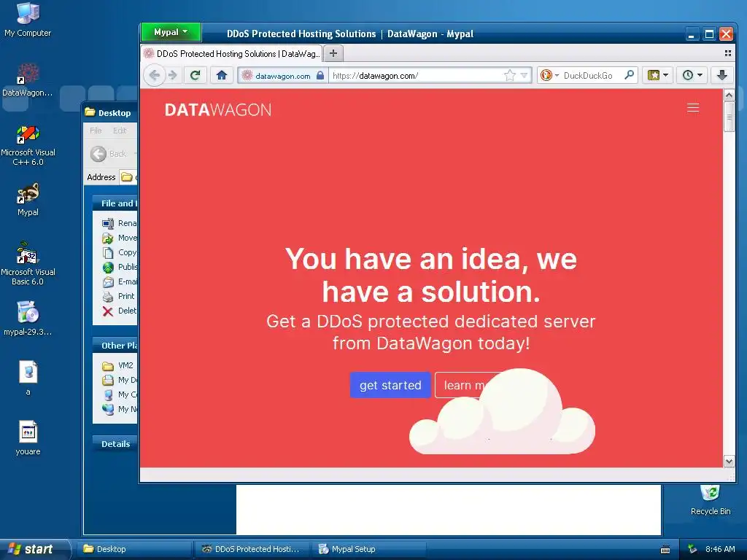The height and width of the screenshot is (560, 747).
Task: Click the Back button in Desktop window
Action: coord(109,154)
